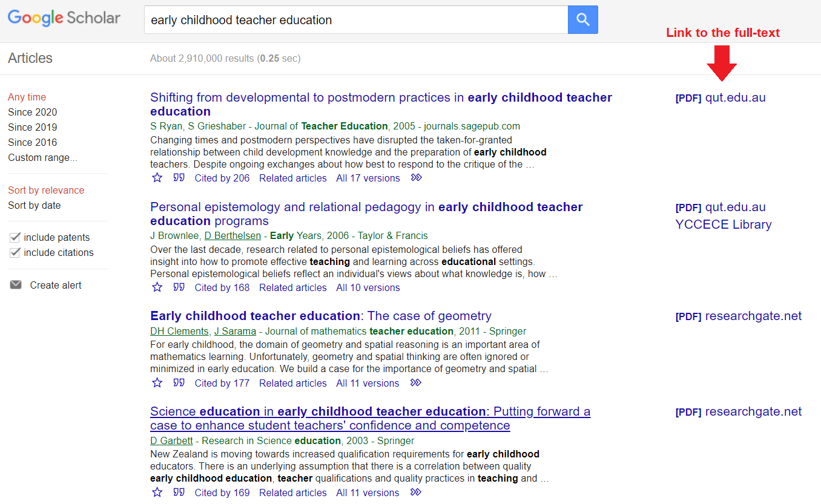Cite the Science education article by Garbett
The width and height of the screenshot is (821, 504).
[x=179, y=493]
